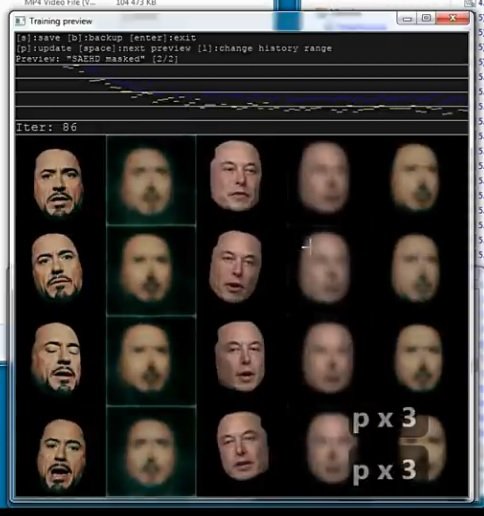Click the third-row swapped face in the last column
Screen dimensions: 484x516
point(419,358)
